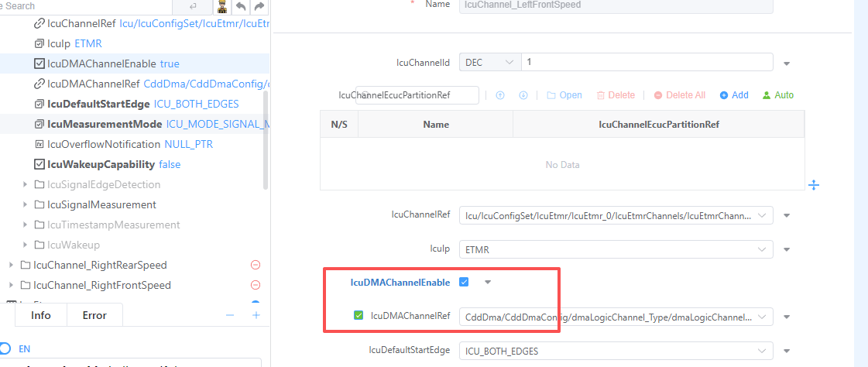Click the plus icon in Info panel

[x=256, y=315]
